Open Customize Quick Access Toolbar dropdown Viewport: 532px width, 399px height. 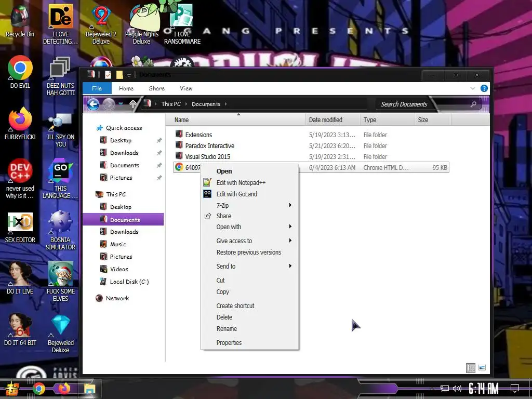[x=129, y=75]
